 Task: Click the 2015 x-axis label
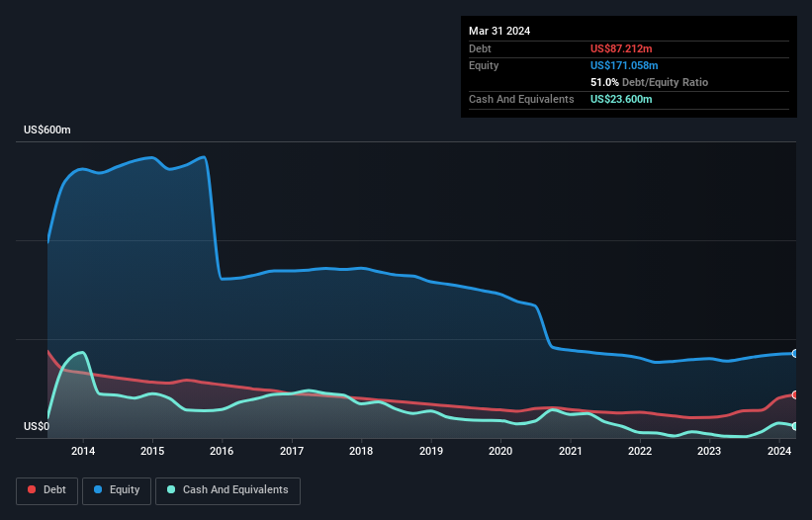click(x=152, y=451)
